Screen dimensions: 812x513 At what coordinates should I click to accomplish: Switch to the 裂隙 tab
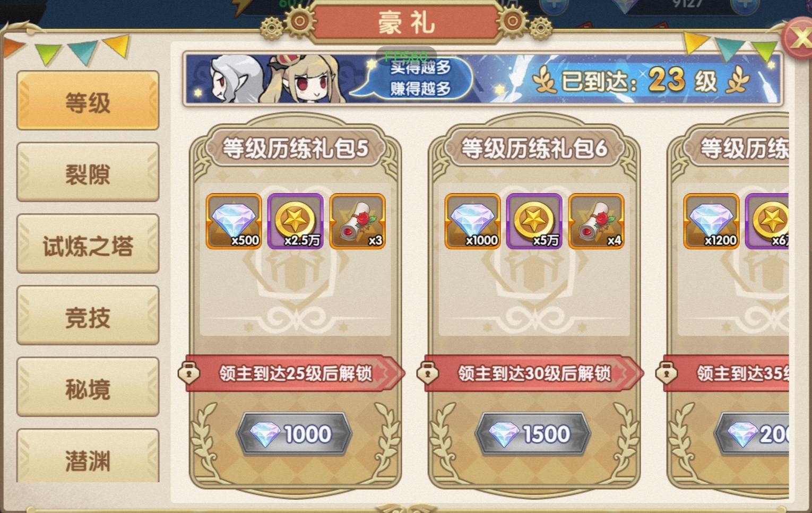point(88,172)
